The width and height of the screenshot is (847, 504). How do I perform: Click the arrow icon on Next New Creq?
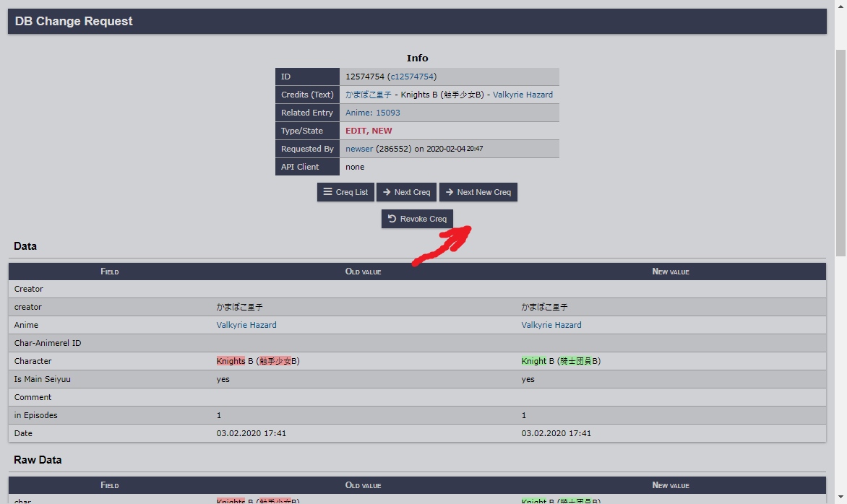pyautogui.click(x=450, y=192)
